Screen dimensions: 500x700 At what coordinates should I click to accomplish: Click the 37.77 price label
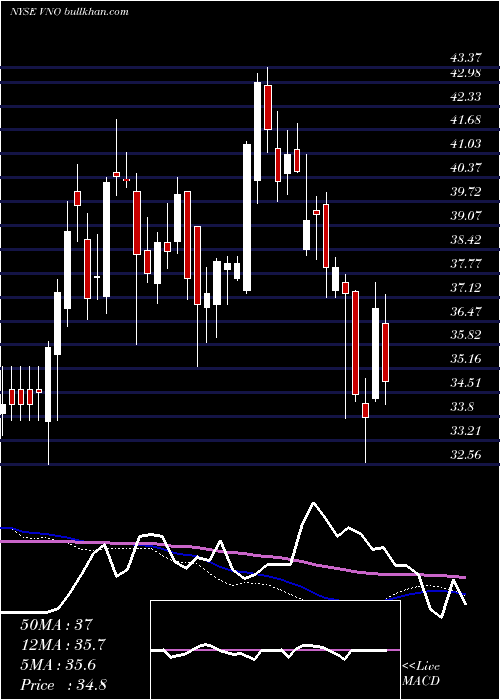(466, 264)
